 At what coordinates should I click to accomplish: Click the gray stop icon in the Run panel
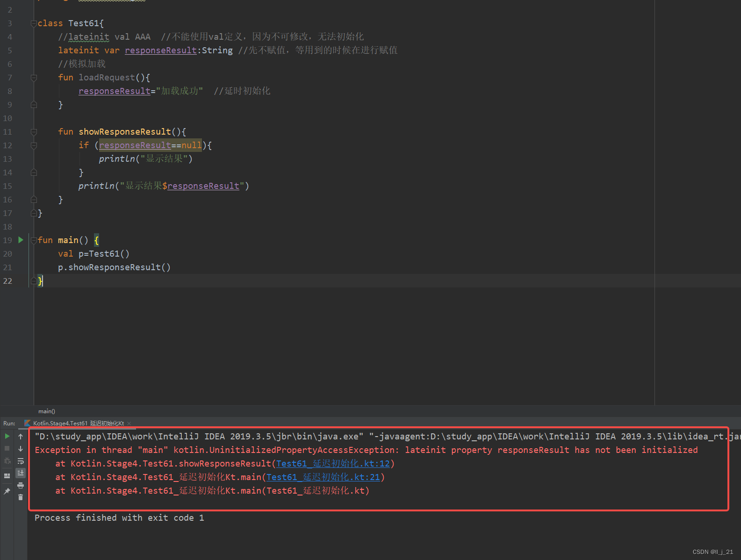7,448
